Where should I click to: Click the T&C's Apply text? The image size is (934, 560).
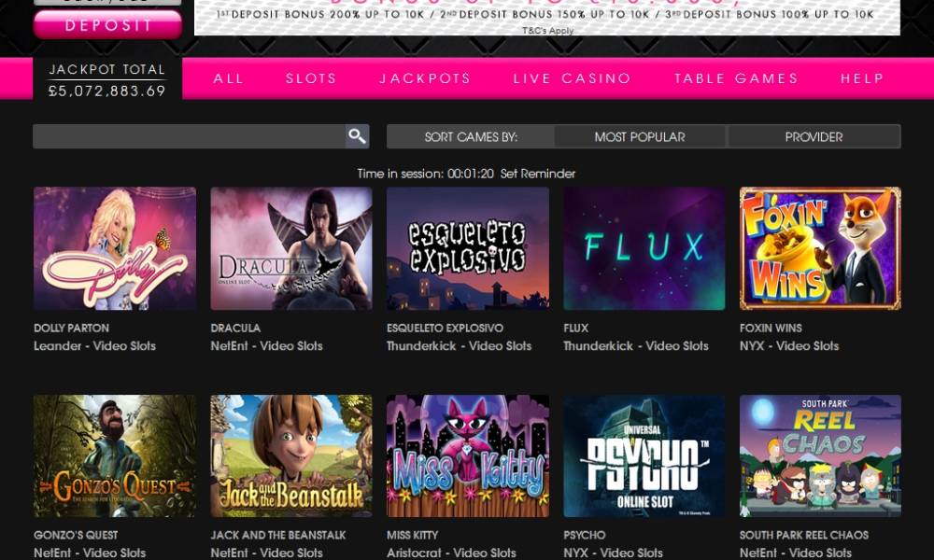coord(547,31)
